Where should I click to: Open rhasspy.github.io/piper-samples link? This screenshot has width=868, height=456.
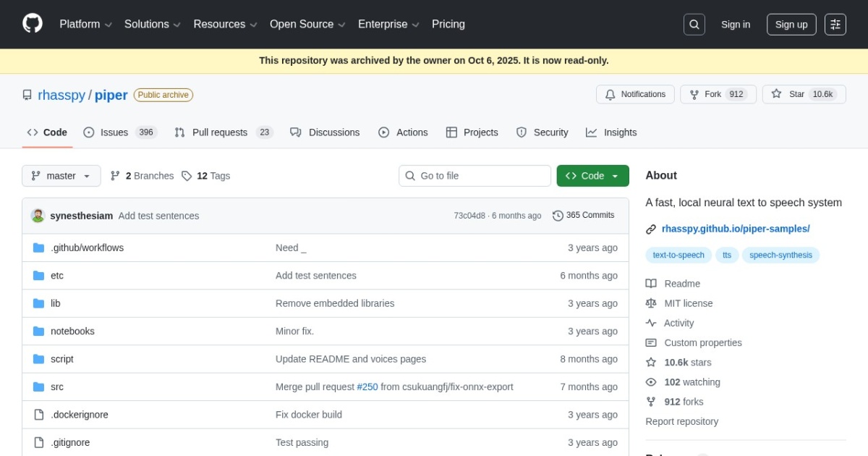point(735,229)
